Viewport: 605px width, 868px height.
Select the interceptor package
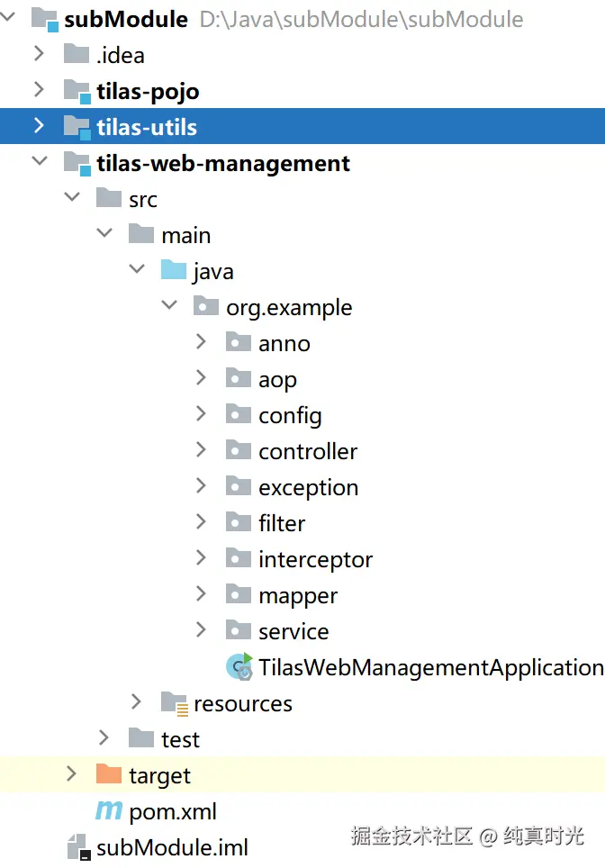coord(315,559)
